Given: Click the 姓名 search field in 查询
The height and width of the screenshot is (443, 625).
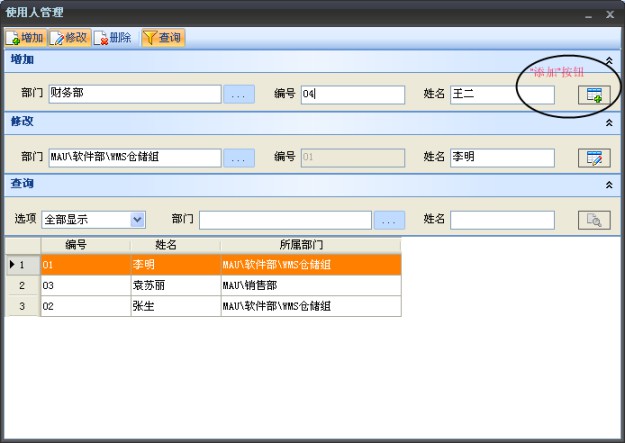Looking at the screenshot, I should (x=501, y=220).
